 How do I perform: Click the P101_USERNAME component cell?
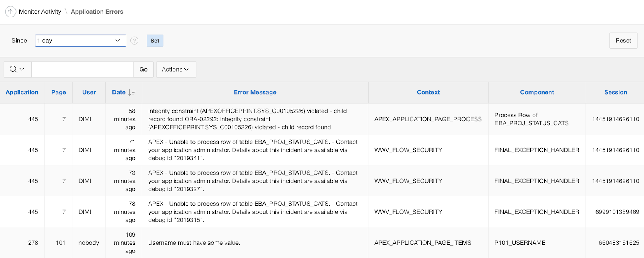click(520, 243)
